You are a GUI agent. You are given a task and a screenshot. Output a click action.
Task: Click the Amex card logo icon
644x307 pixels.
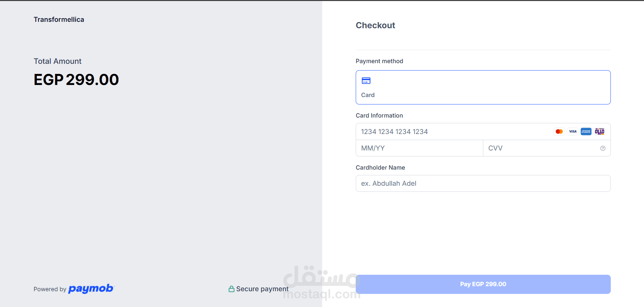click(586, 132)
